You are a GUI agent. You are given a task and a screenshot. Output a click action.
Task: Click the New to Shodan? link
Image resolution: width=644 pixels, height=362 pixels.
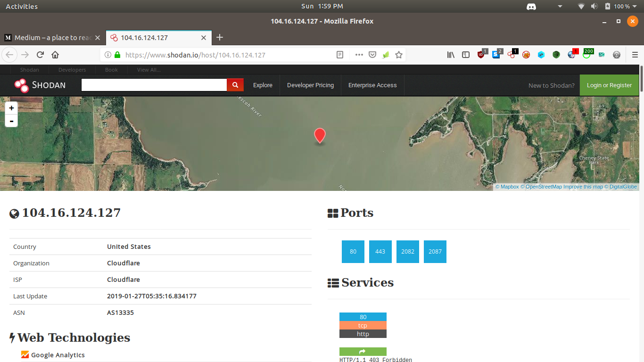(552, 85)
